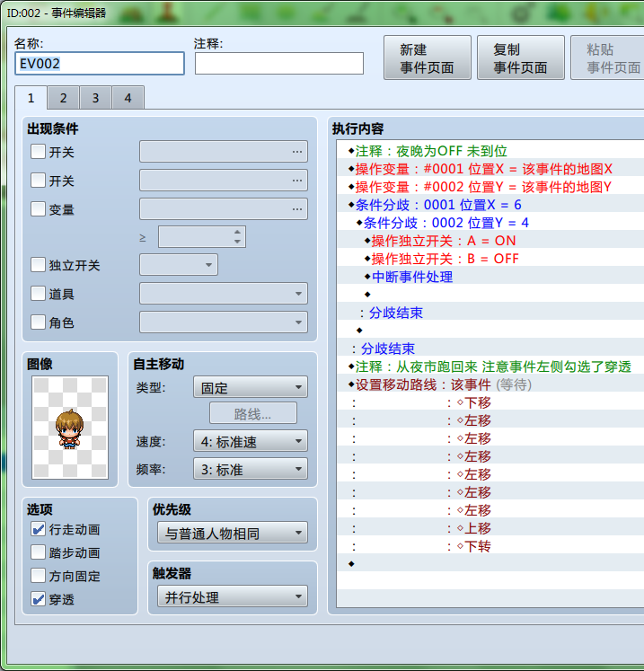Select the 下移 move route step
644x671 pixels.
[x=490, y=402]
